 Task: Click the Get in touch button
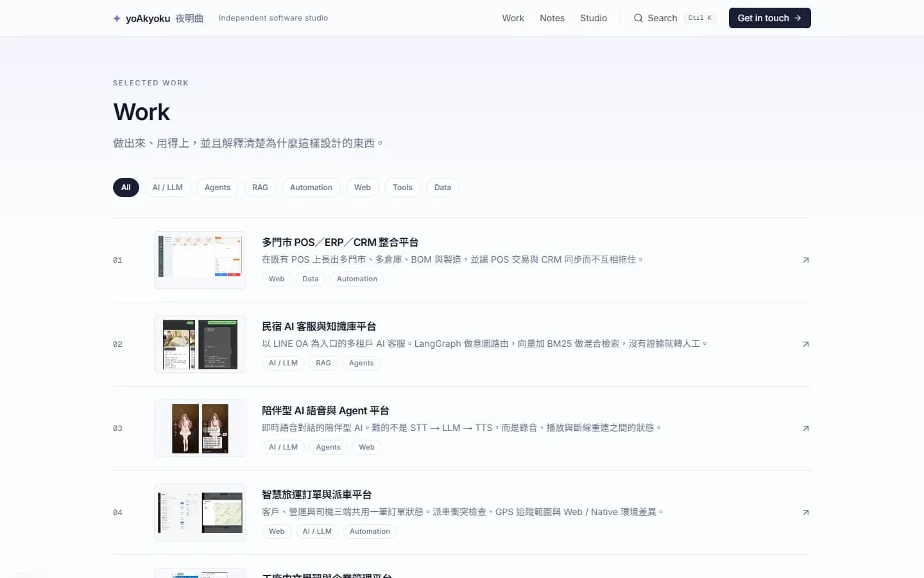(x=769, y=18)
